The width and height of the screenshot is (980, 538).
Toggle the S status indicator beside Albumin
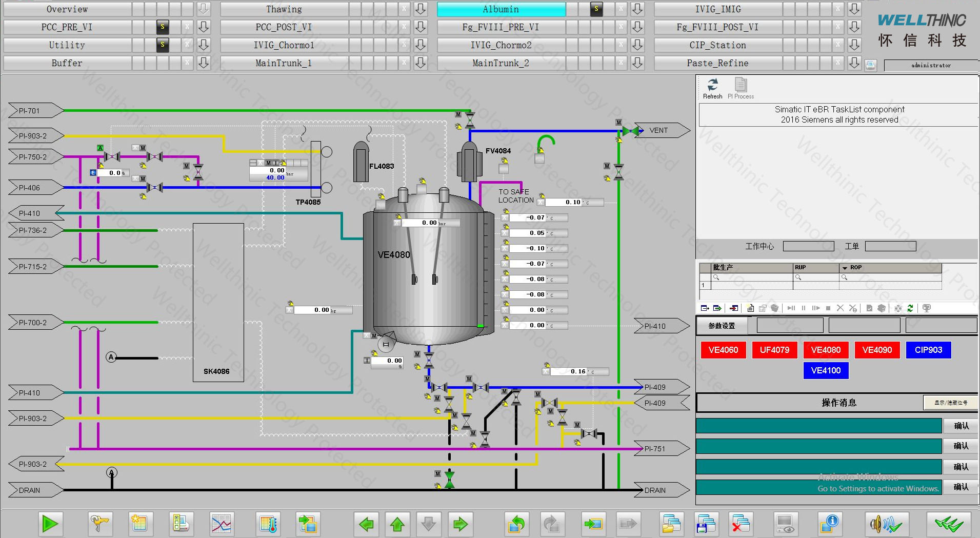[596, 9]
